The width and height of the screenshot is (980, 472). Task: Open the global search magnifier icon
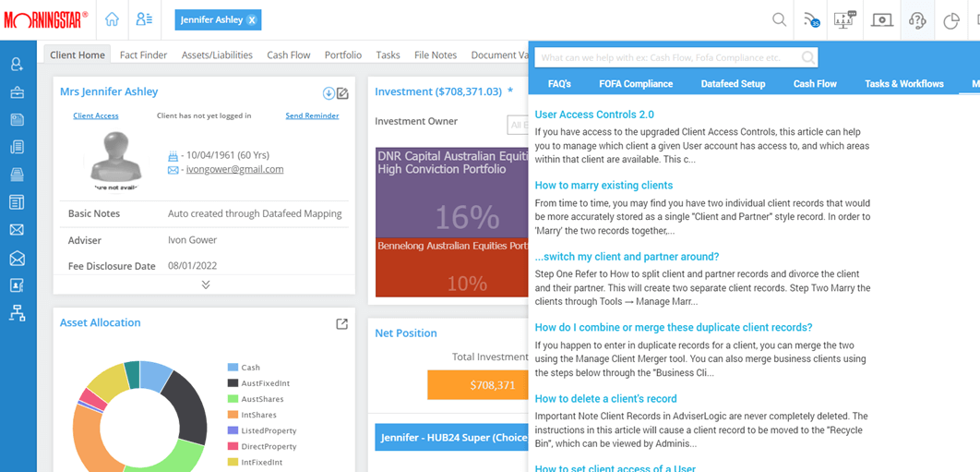pos(780,20)
